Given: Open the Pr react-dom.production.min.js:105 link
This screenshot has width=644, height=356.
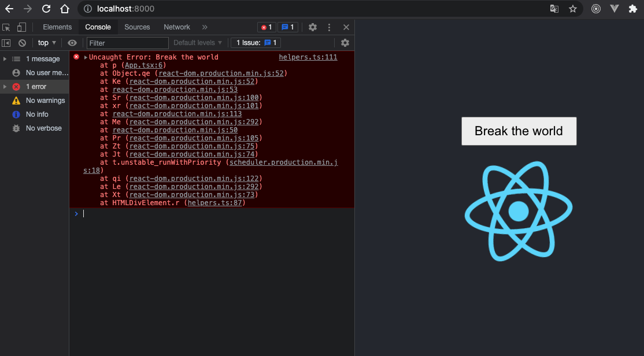Looking at the screenshot, I should coord(194,138).
